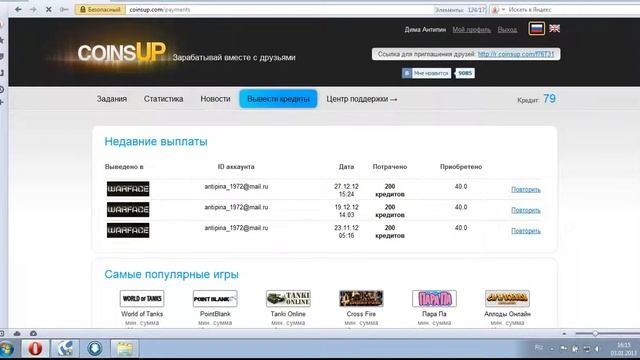Click the email in the 27.12.12 row
The width and height of the screenshot is (640, 360).
click(x=236, y=187)
